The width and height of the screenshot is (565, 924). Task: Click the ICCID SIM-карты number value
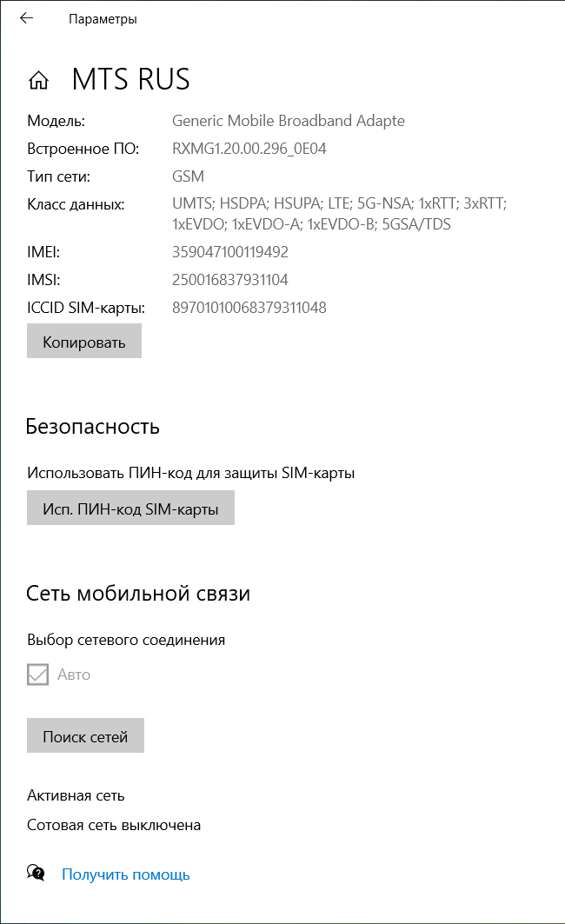point(249,307)
